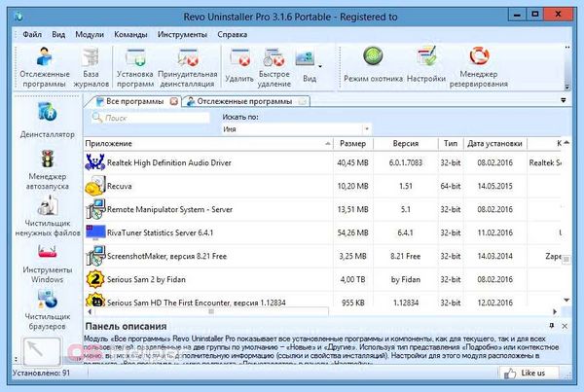Open Чистильщик ненужных файлов in sidebar
The height and width of the screenshot is (392, 584).
[48, 217]
